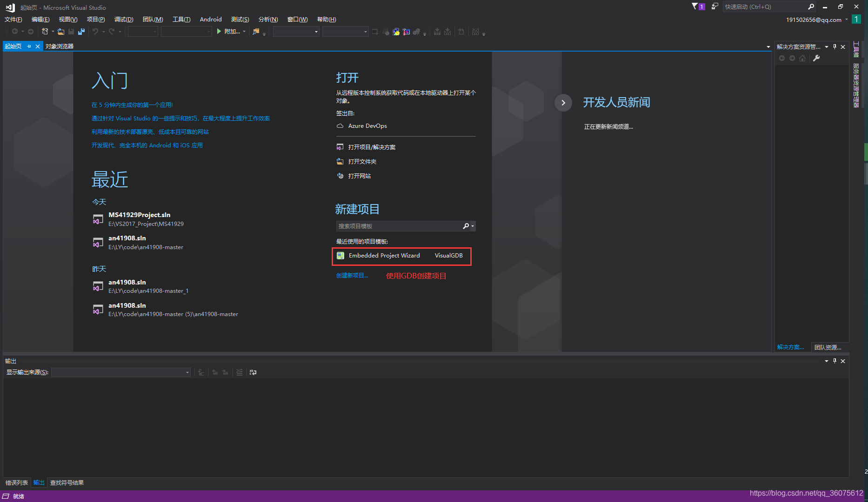Switch to the 查找符号结果 tab
This screenshot has width=868, height=502.
click(x=67, y=482)
